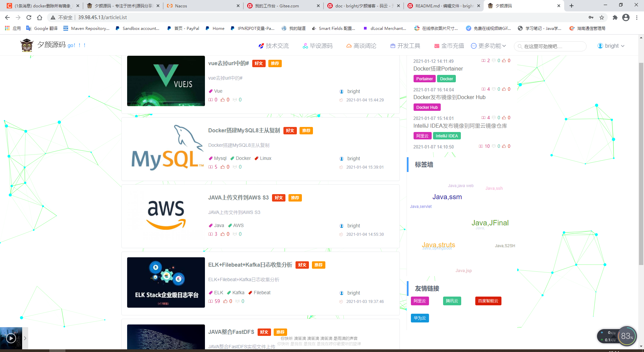644x352 pixels.
Task: Click like icon on ELK article
Action: point(225,301)
